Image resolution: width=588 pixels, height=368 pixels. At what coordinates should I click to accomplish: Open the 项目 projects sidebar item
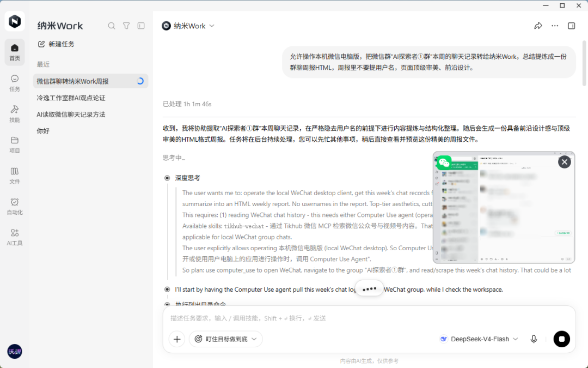15,144
